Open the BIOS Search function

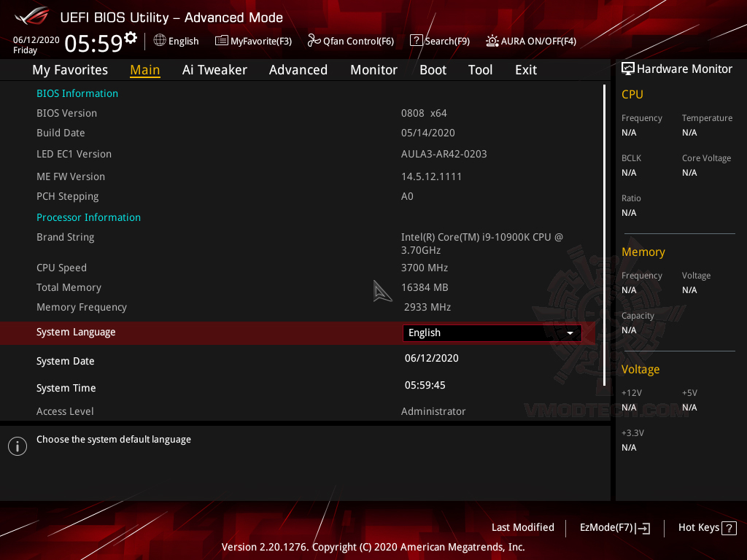[439, 41]
